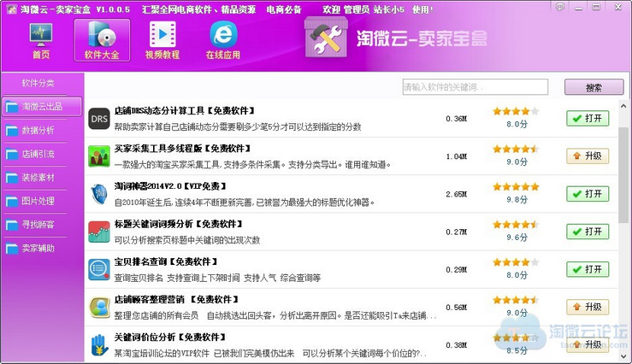Click the 淘词神器 blue shield icon
632x364 pixels.
(99, 194)
